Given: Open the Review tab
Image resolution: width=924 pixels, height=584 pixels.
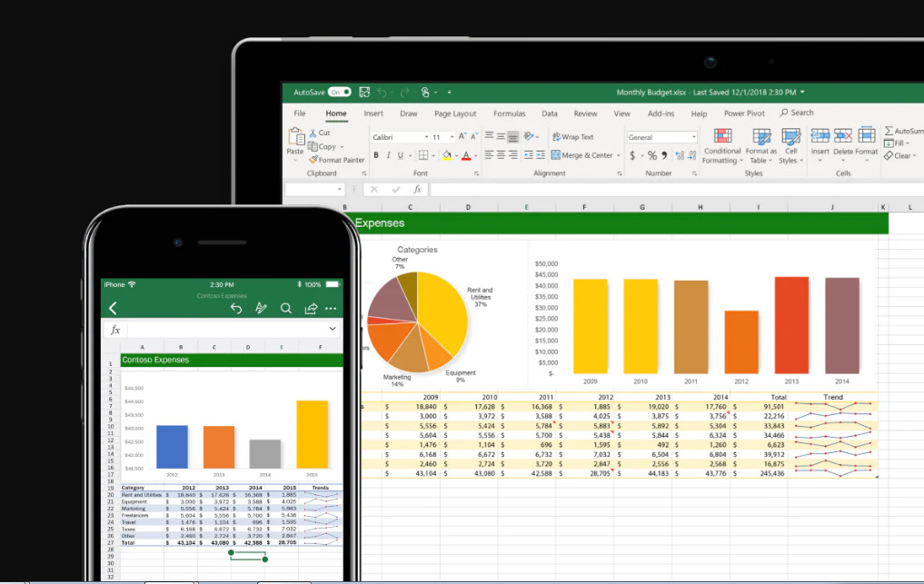Looking at the screenshot, I should point(585,114).
